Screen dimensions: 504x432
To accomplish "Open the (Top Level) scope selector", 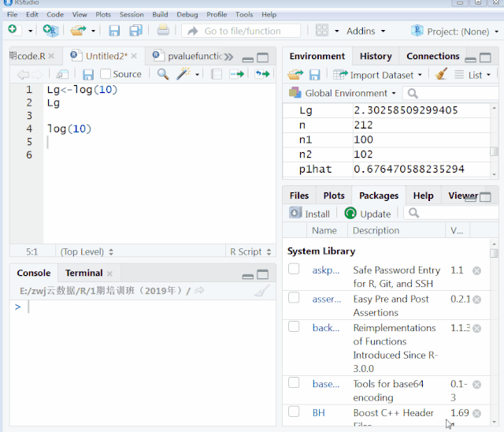I will pyautogui.click(x=87, y=251).
